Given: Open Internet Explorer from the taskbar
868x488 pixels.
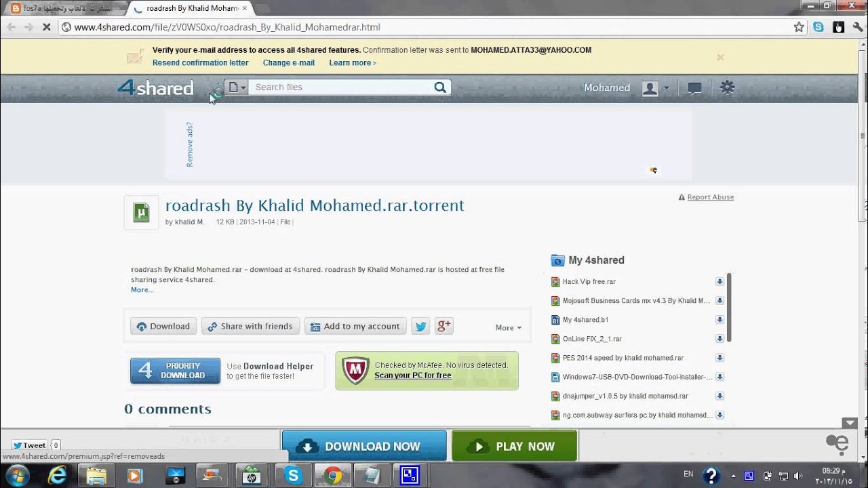Looking at the screenshot, I should [x=57, y=475].
